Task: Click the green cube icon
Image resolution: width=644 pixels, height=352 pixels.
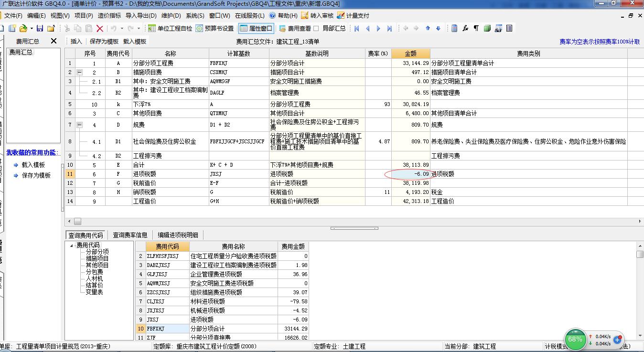Action: pyautogui.click(x=487, y=29)
